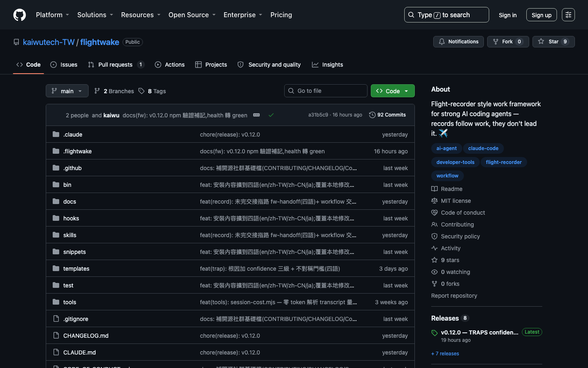The height and width of the screenshot is (368, 588).
Task: Open the .claude folder
Action: click(73, 135)
